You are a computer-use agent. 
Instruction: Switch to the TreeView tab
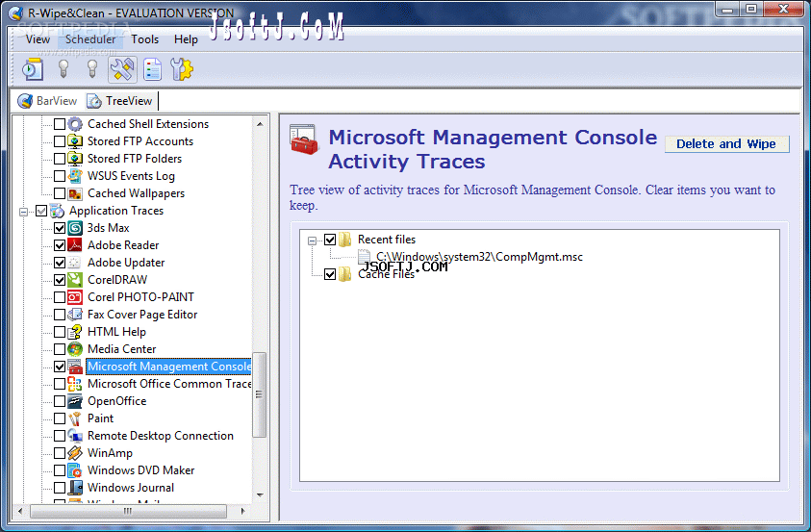(x=120, y=101)
